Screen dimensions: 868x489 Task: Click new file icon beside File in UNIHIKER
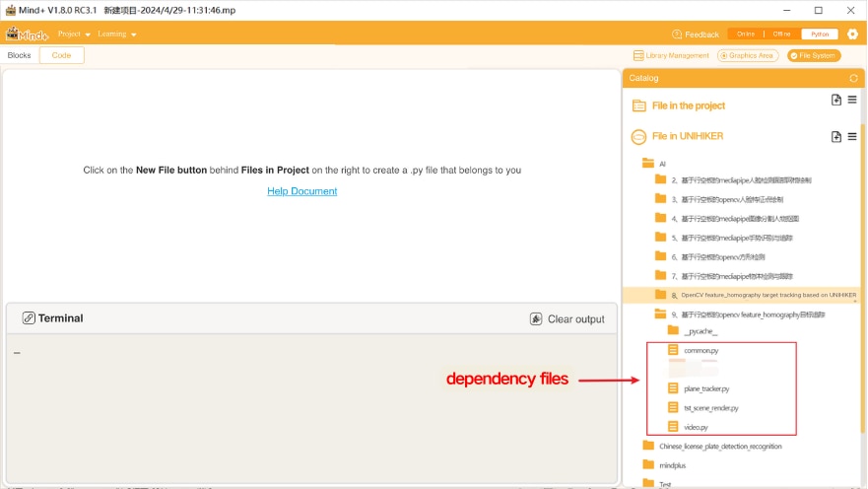coord(836,136)
